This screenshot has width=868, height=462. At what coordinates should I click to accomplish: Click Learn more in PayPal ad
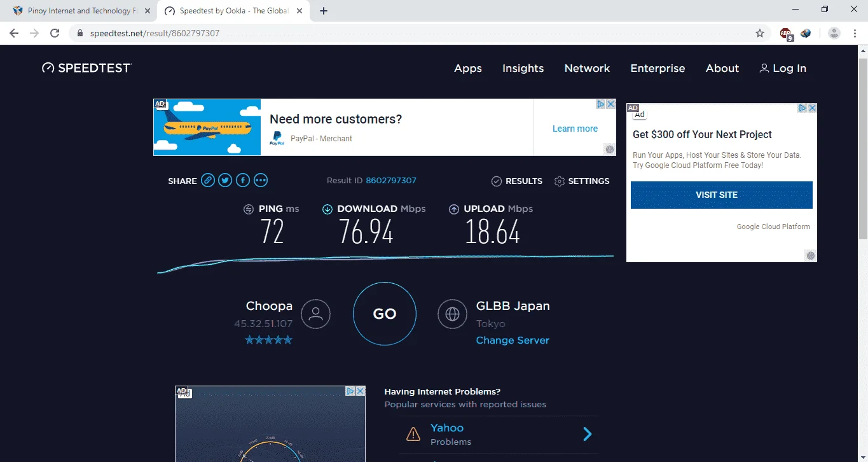click(x=575, y=129)
